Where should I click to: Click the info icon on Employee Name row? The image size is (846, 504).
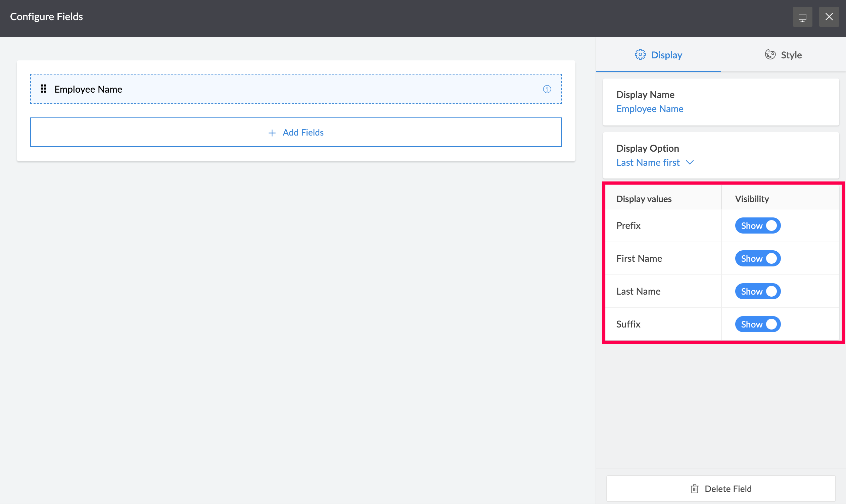tap(547, 89)
